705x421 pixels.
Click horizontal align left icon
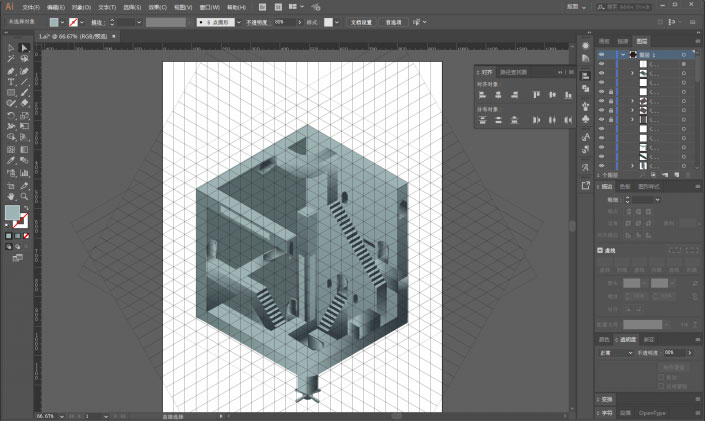point(482,95)
